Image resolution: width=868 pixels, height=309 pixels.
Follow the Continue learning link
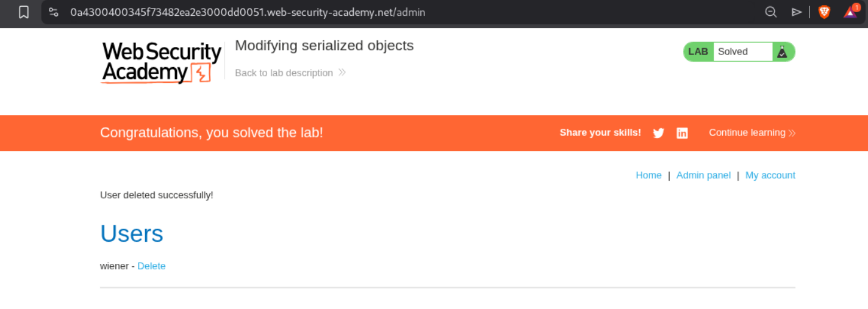[747, 133]
